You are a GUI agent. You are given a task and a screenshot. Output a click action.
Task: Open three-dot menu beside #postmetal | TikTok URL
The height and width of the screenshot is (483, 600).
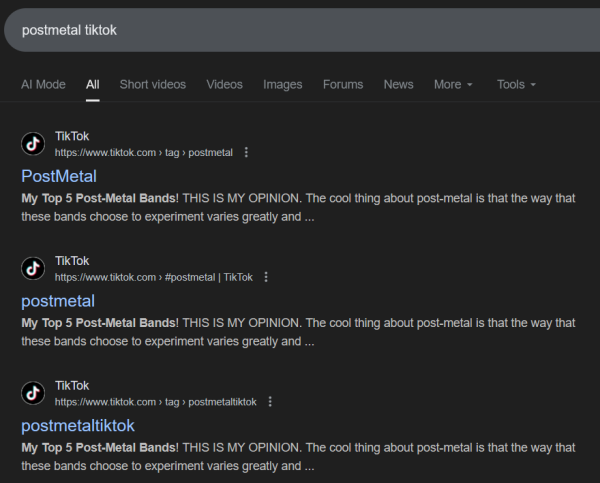(266, 277)
